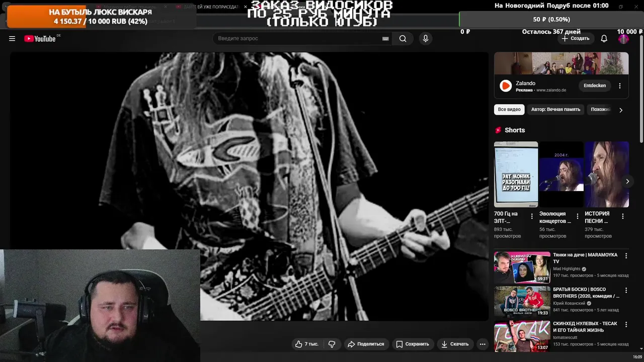The height and width of the screenshot is (362, 644).
Task: Select the Все видео chip
Action: point(509,109)
